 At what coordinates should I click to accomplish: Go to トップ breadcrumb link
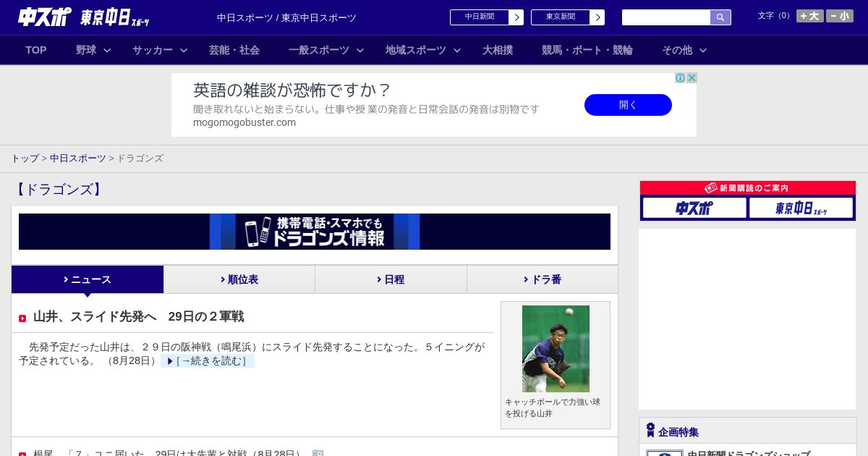[x=25, y=159]
